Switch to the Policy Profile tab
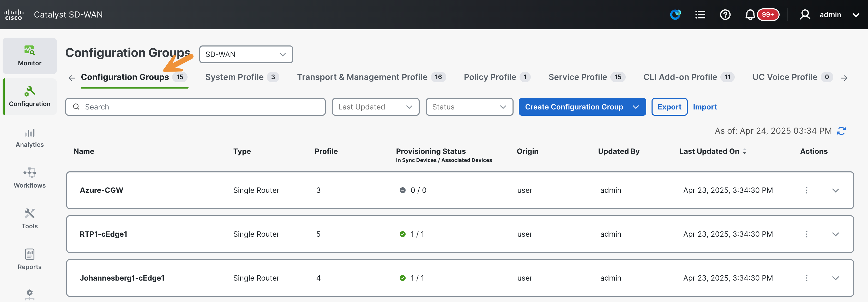 coord(497,77)
